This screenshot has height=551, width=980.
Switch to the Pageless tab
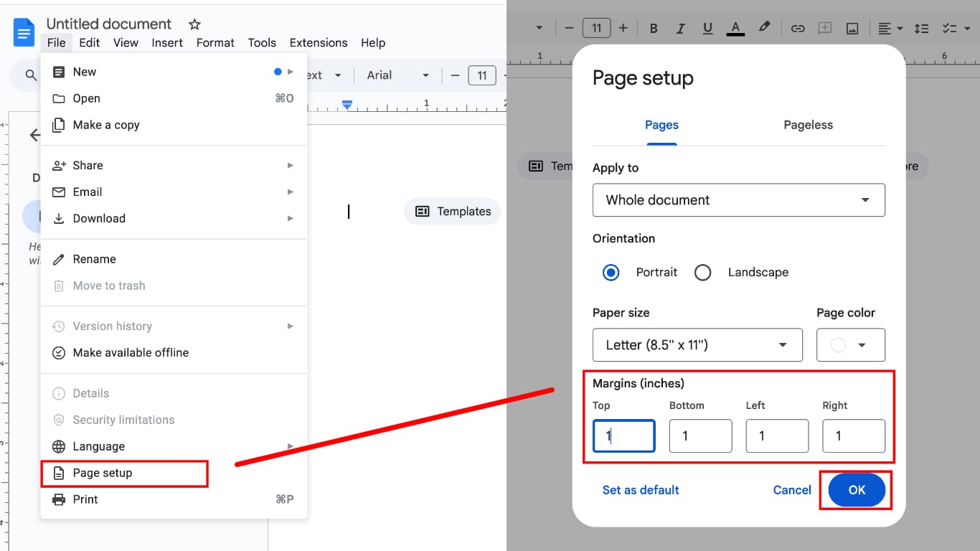point(808,124)
